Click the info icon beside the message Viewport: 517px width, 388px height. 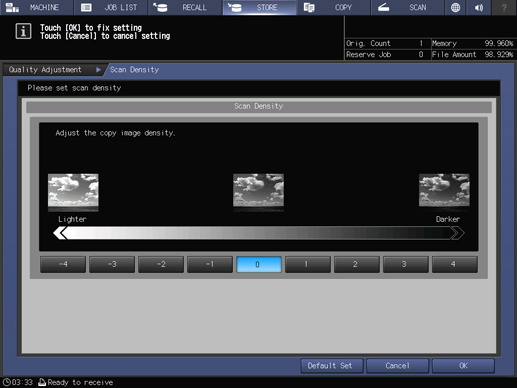coord(23,31)
